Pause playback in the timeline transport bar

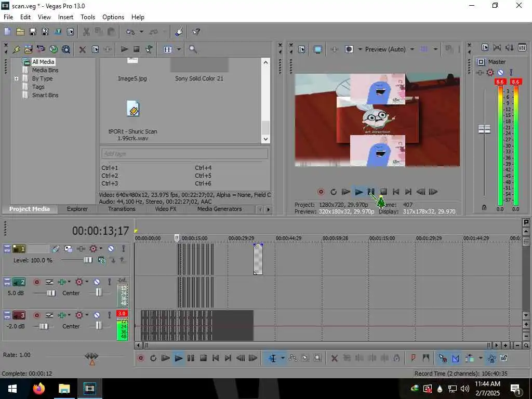coord(191,358)
